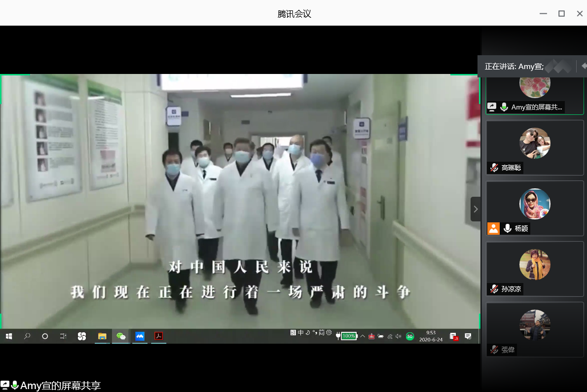Expand the chevron arrow beside the shared video
This screenshot has height=392, width=587.
(476, 209)
